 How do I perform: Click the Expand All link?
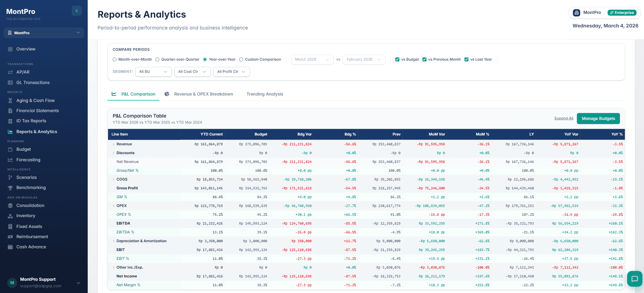[x=564, y=119]
